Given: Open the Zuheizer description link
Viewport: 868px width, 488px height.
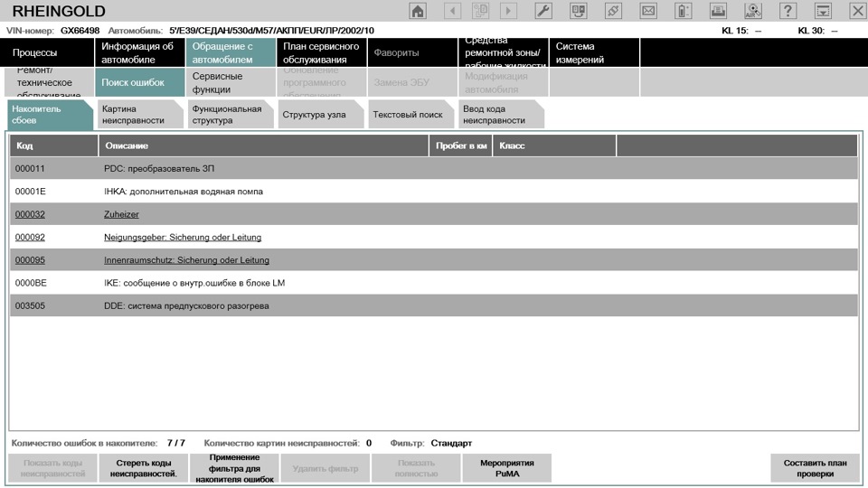Looking at the screenshot, I should [x=121, y=214].
